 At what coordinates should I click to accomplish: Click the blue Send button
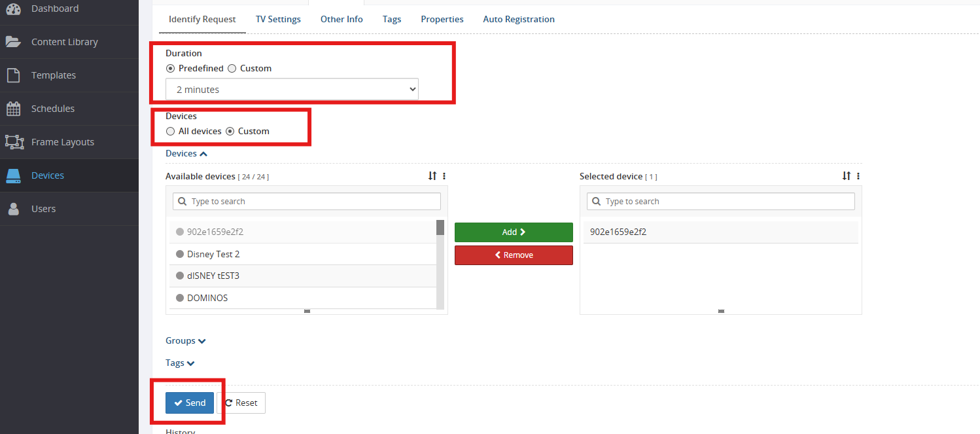[190, 403]
